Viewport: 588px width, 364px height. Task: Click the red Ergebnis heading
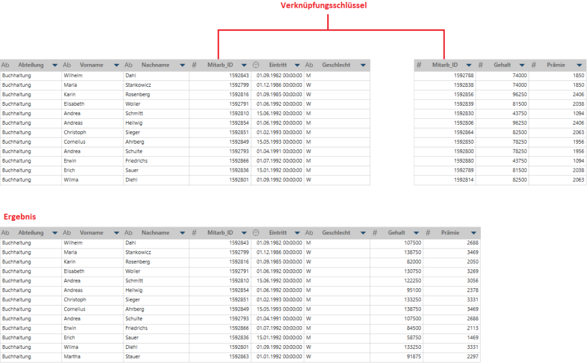[20, 216]
